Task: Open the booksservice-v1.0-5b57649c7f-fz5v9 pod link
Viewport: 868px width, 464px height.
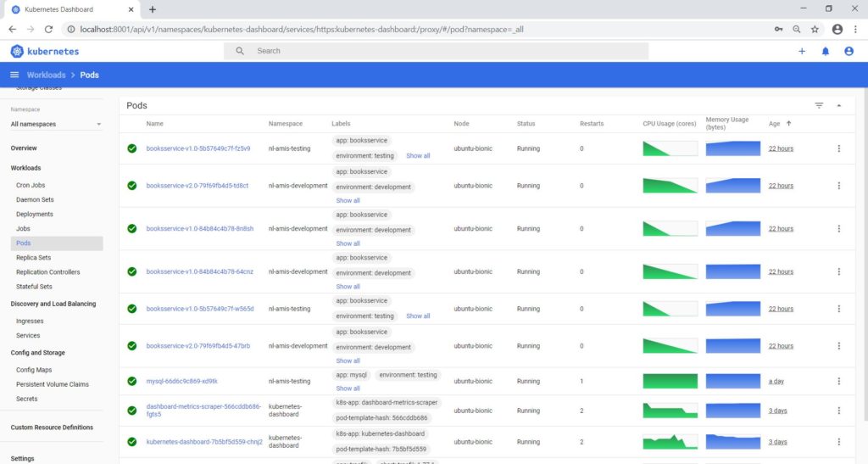Action: point(198,148)
